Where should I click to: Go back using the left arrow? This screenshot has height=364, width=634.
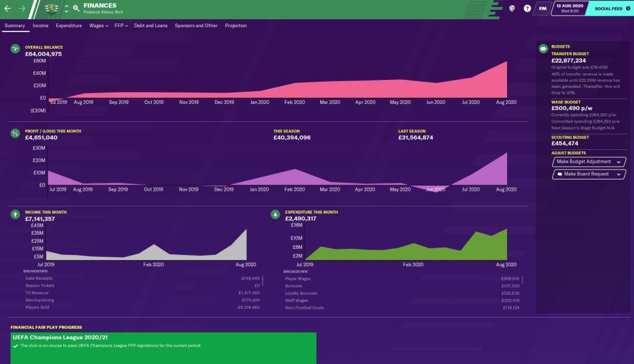click(x=9, y=9)
